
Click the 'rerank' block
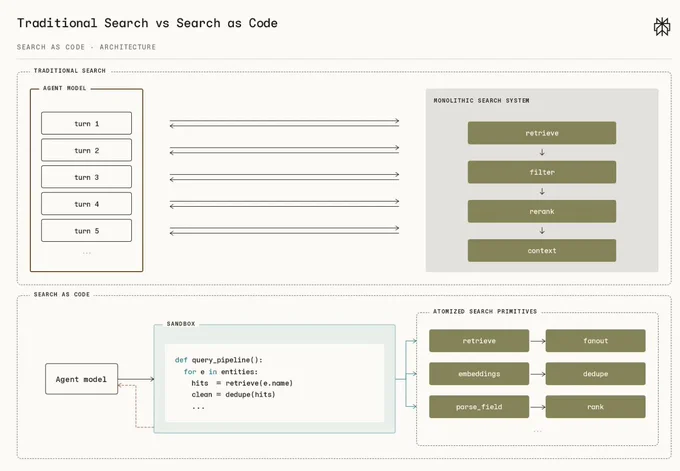pyautogui.click(x=542, y=211)
